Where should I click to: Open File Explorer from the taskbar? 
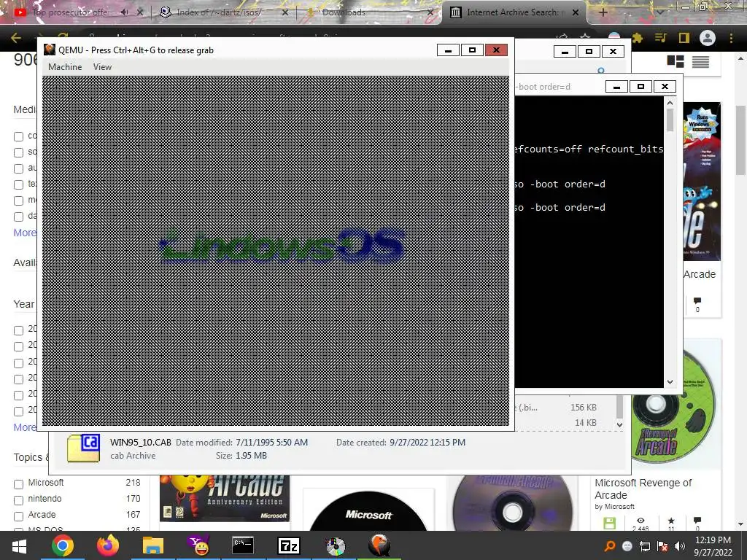(152, 545)
